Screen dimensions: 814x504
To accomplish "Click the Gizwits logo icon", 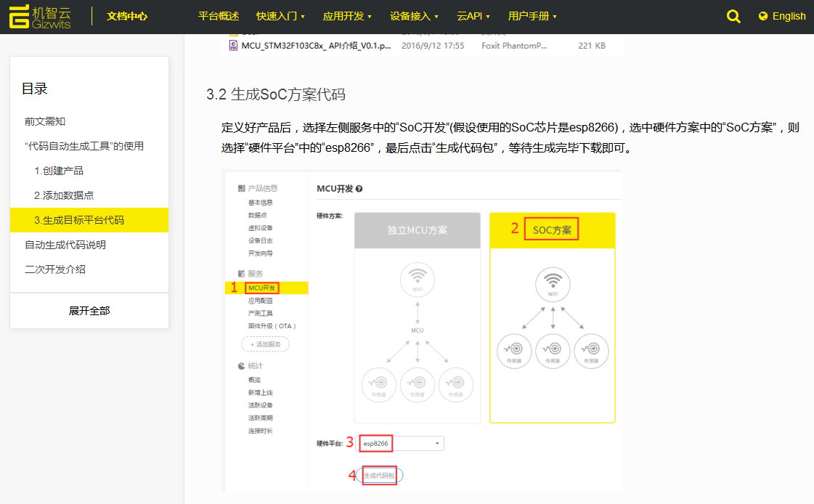I will point(20,16).
